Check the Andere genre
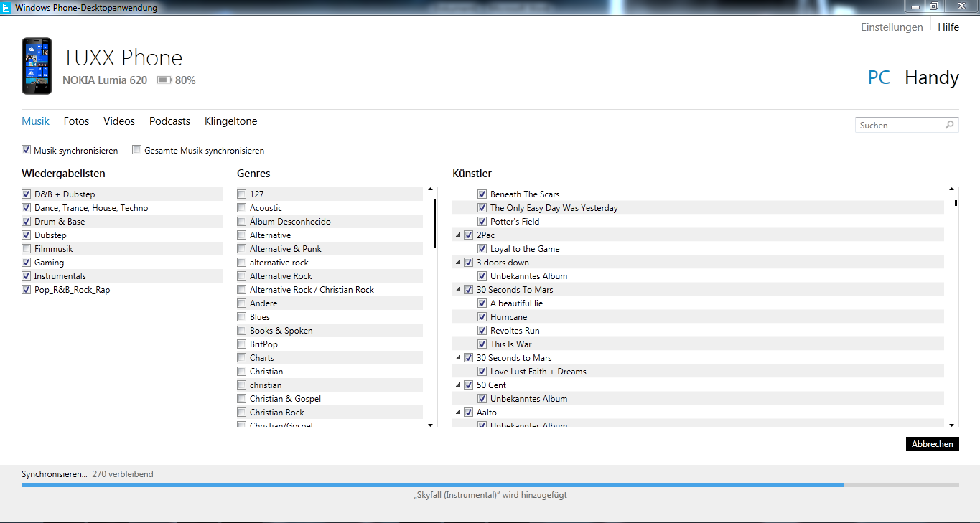This screenshot has width=980, height=523. (x=242, y=303)
